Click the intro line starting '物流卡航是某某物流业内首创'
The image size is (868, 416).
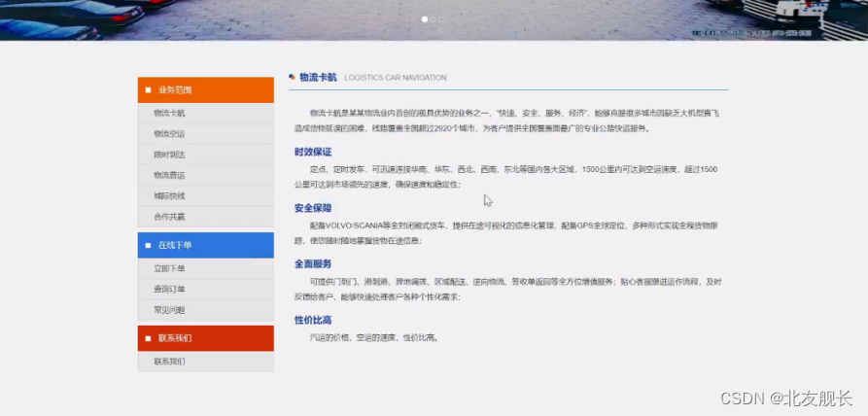coord(515,113)
